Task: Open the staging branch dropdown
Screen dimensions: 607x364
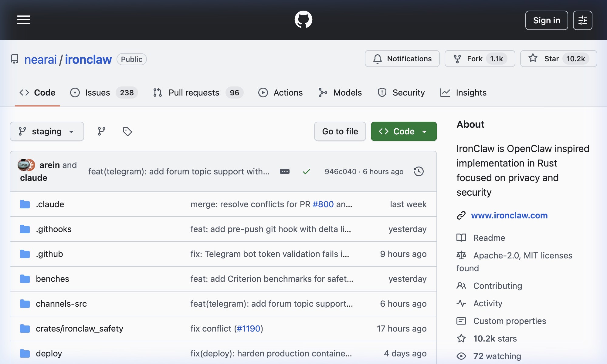Action: click(47, 131)
